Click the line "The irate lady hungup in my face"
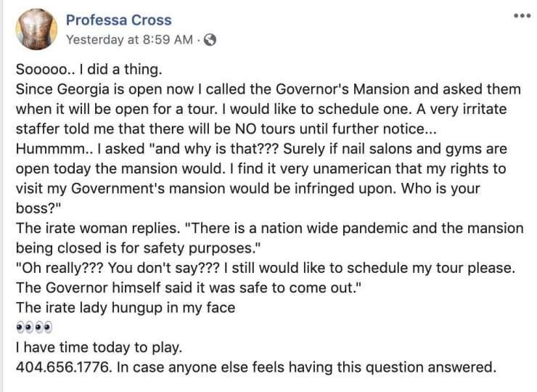537x392 pixels. 126,307
